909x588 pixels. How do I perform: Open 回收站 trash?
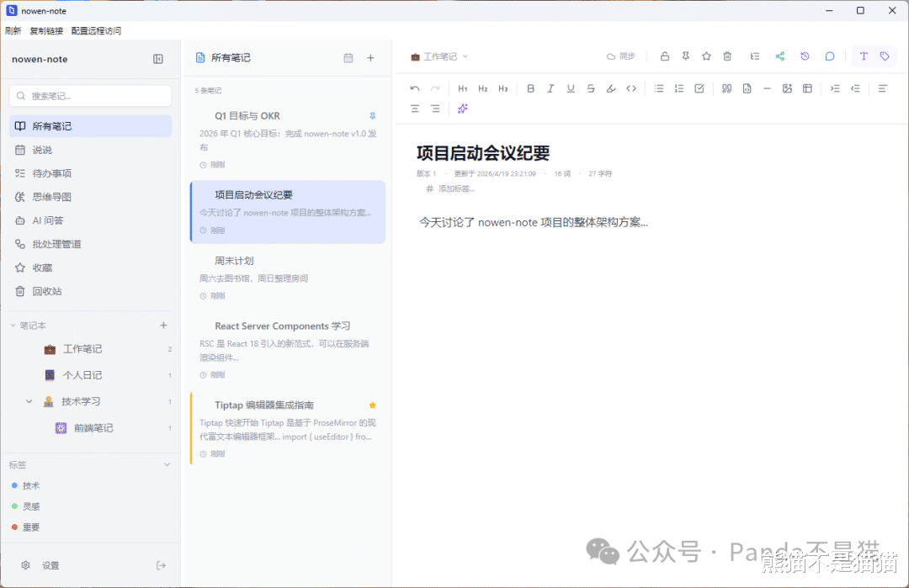(x=90, y=291)
